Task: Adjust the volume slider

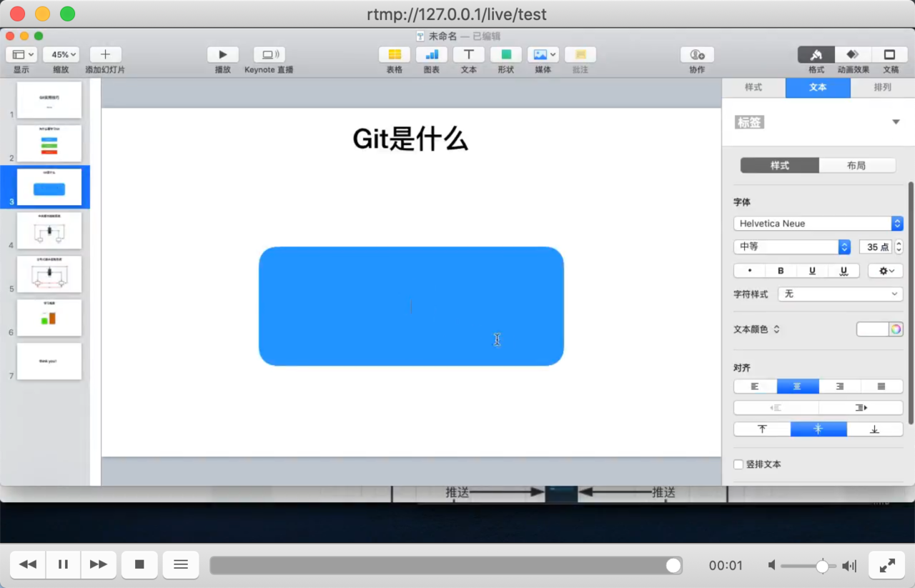Action: [808, 566]
